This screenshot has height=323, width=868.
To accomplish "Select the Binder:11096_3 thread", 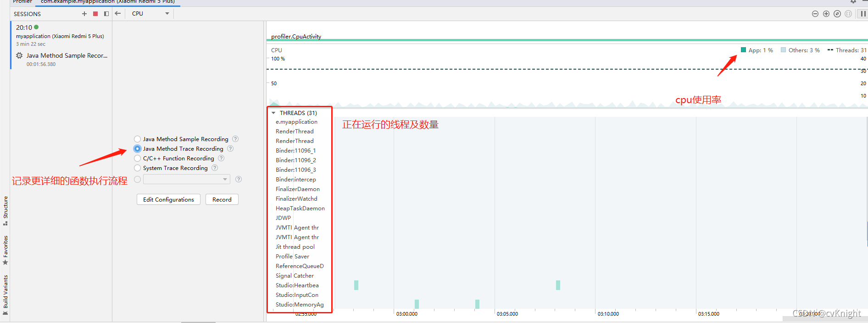I will [x=296, y=170].
